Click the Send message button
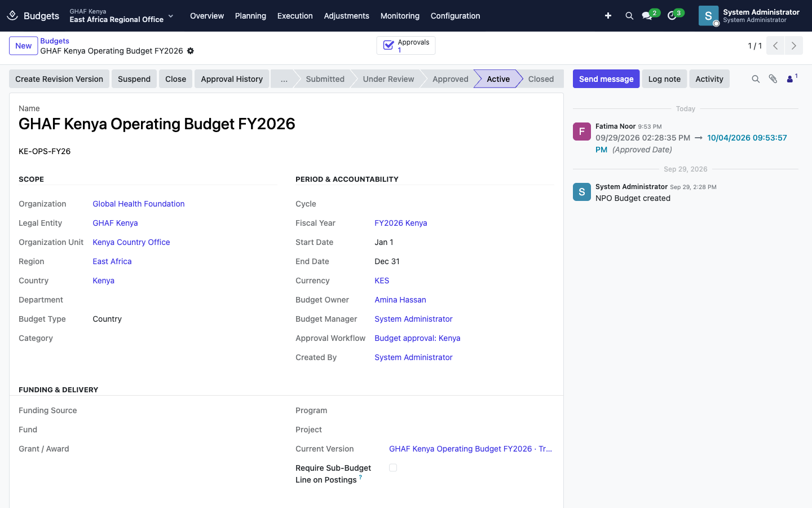This screenshot has width=812, height=508. [x=606, y=79]
